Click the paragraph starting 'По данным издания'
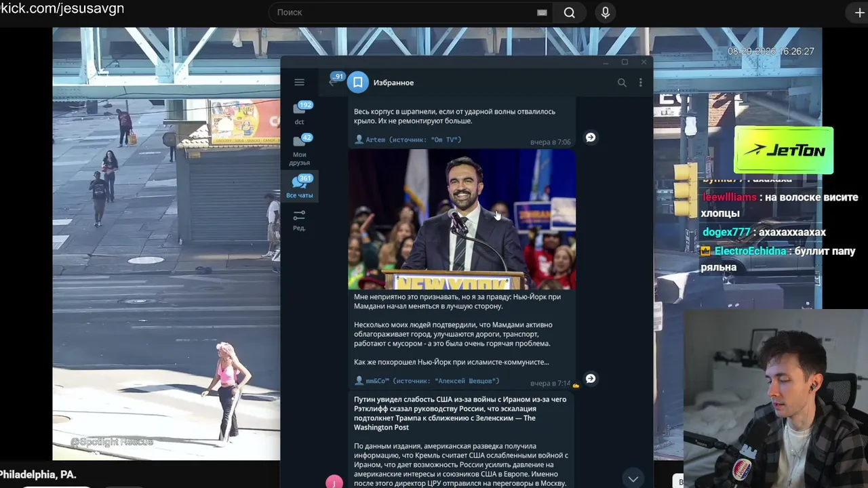Viewport: 868px width, 488px height. 460,465
